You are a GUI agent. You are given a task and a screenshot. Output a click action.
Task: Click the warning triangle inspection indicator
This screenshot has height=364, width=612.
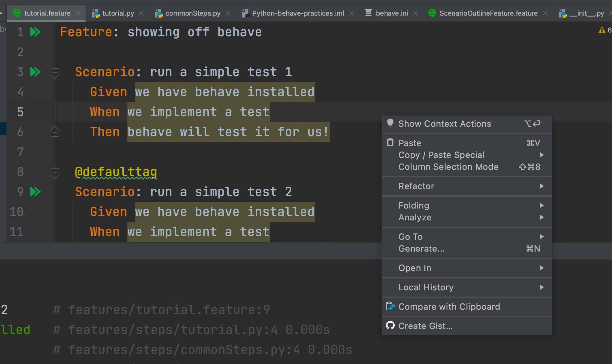point(602,30)
